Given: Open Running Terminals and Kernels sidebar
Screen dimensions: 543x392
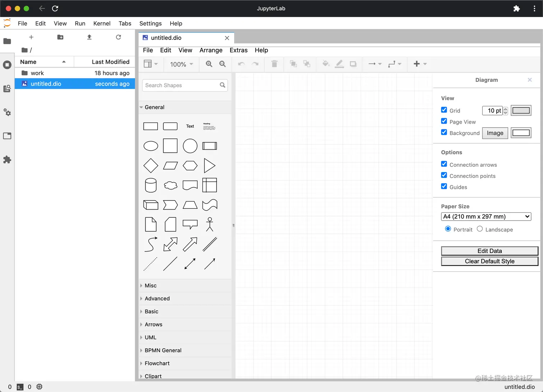Looking at the screenshot, I should [7, 65].
